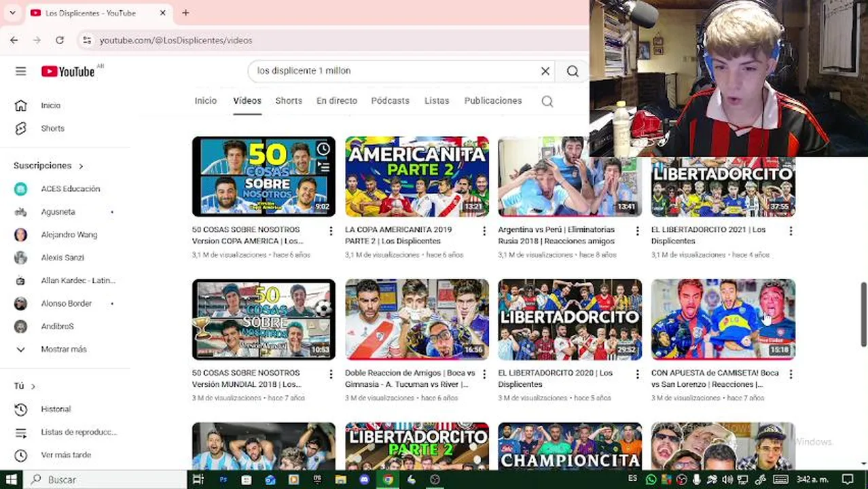
Task: Open browser tab list dropdown arrow
Action: click(x=12, y=12)
